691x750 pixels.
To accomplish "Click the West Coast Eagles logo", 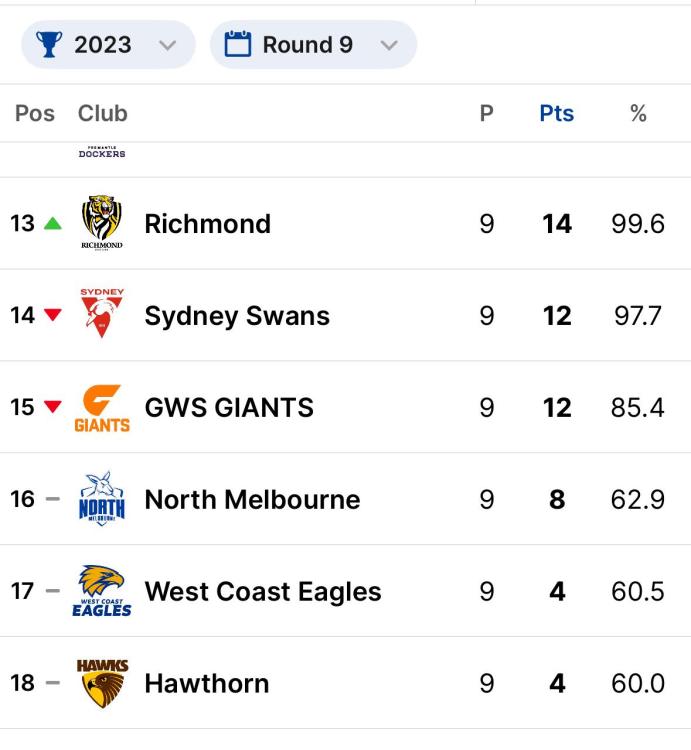I will point(102,591).
